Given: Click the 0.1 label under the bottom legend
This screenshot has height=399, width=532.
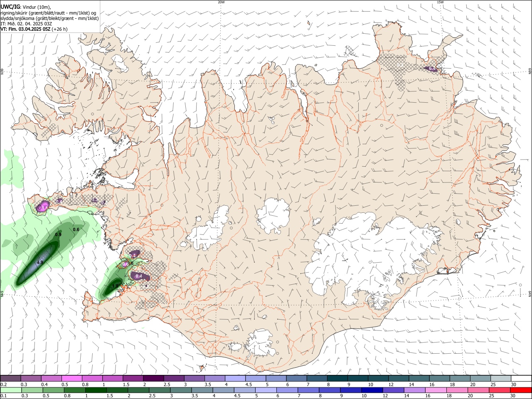Looking at the screenshot, I should pos(3,396).
